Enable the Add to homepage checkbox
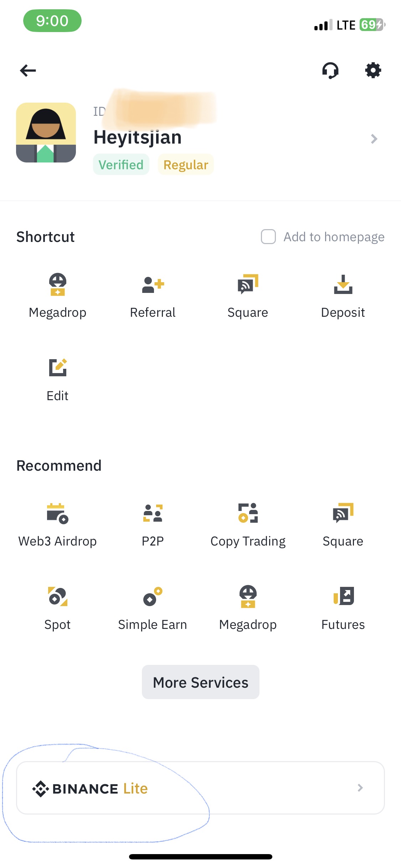Image resolution: width=401 pixels, height=868 pixels. coord(268,237)
